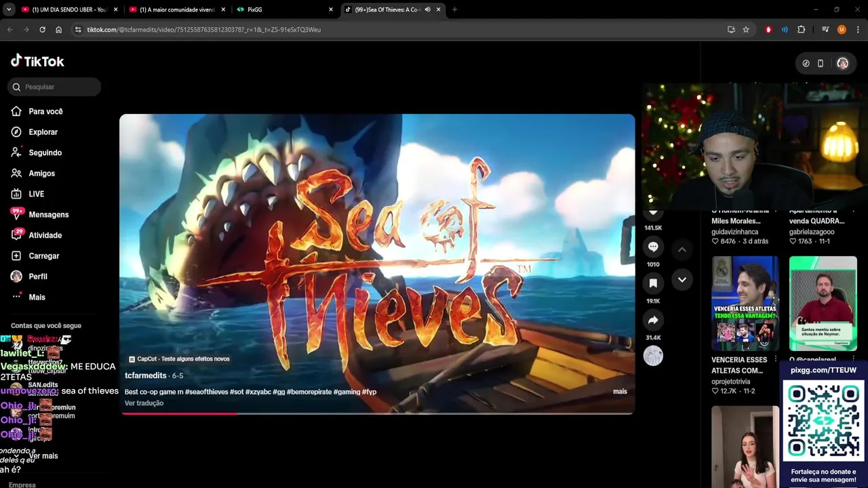Open the Extensions puzzle menu
Screen dimensions: 868x488
[x=801, y=30]
